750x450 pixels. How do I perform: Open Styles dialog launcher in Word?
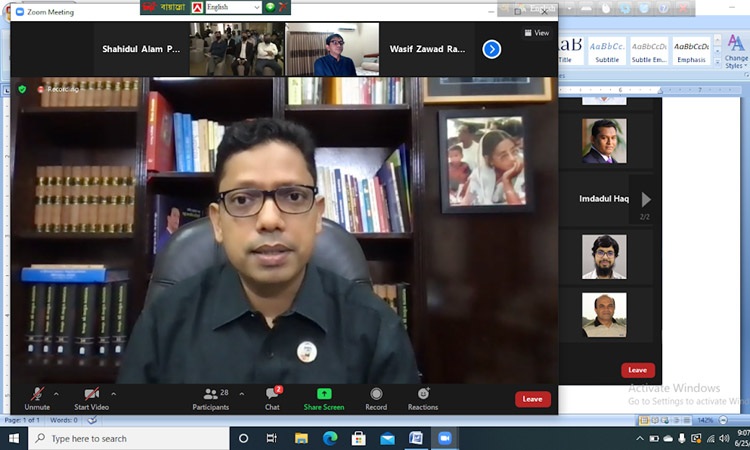[x=746, y=75]
